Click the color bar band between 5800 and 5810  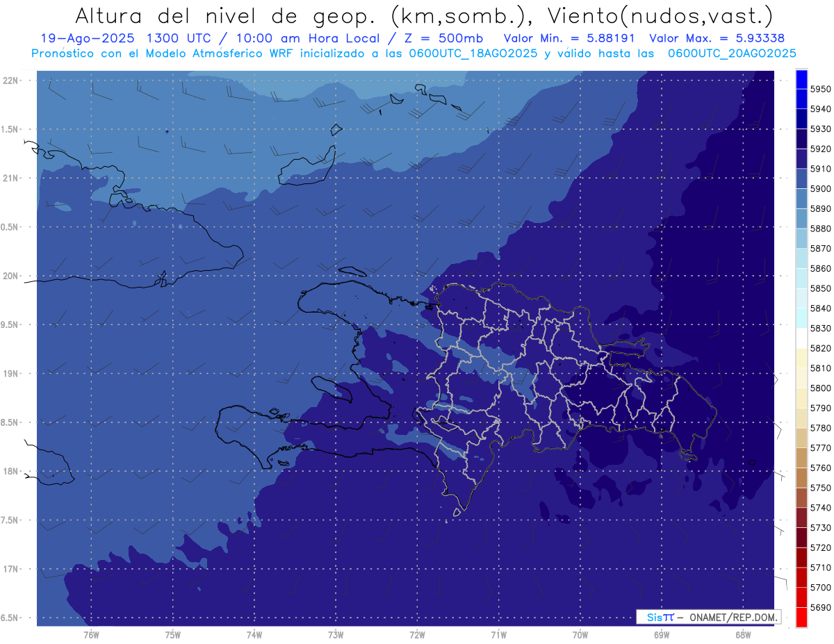tap(801, 378)
